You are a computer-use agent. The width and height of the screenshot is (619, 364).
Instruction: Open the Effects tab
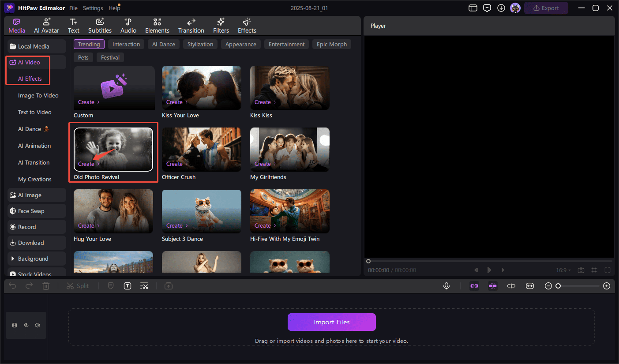pyautogui.click(x=247, y=26)
